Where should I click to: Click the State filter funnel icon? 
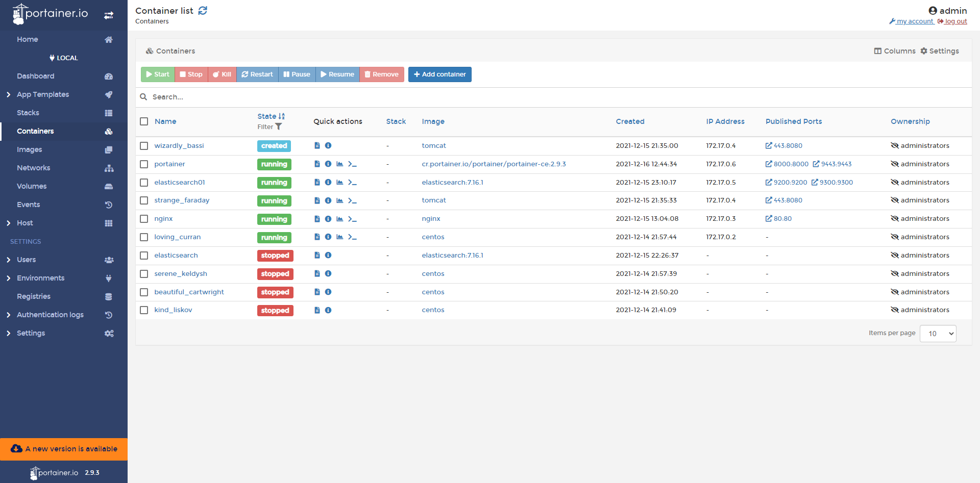point(279,127)
